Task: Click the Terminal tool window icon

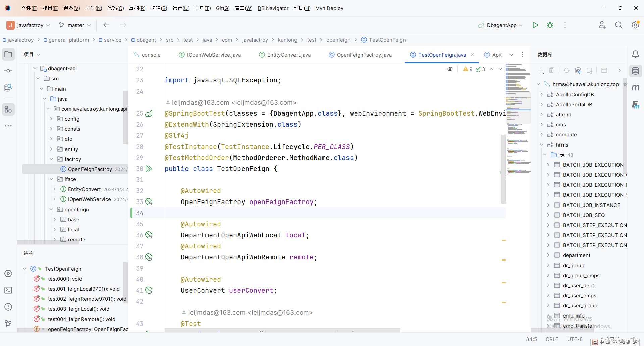Action: [8, 290]
